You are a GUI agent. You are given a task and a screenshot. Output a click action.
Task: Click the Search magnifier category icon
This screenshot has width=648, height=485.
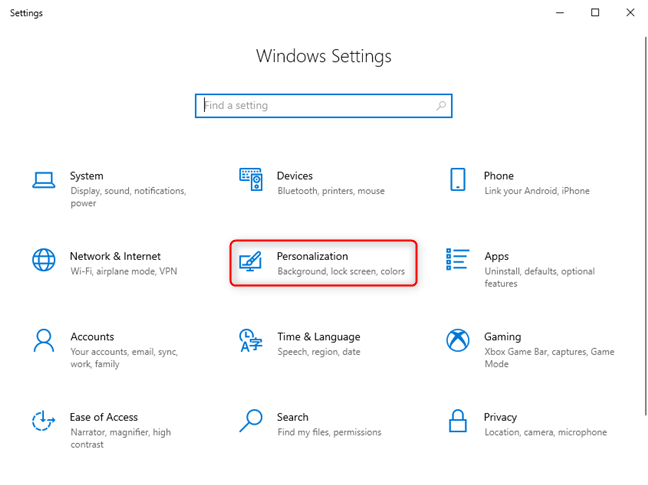(x=250, y=421)
